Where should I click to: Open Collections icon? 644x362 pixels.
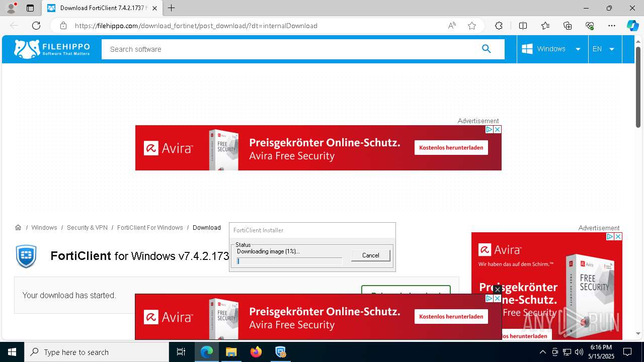click(x=568, y=26)
